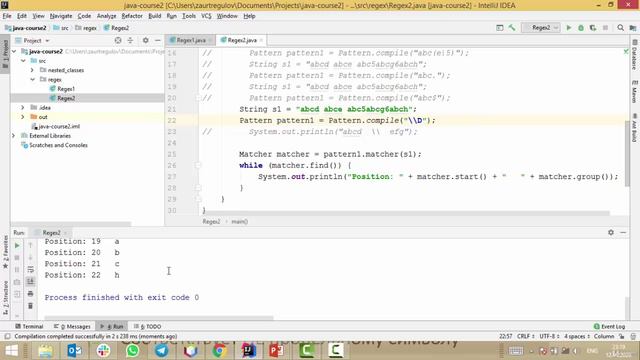This screenshot has height=360, width=640.
Task: Open the Favorites side tab
Action: point(5,252)
